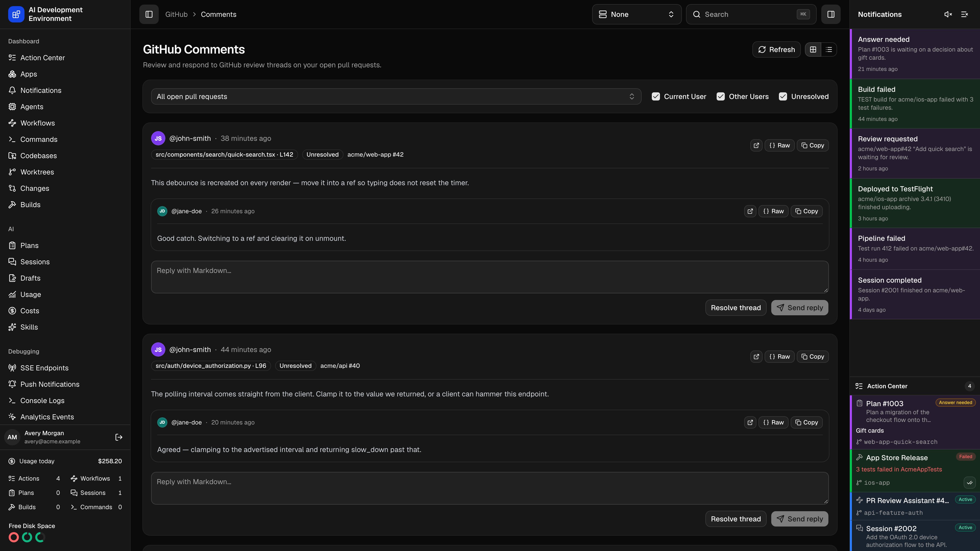
Task: Open Plan #1003 in Action Center panel
Action: coord(915,422)
